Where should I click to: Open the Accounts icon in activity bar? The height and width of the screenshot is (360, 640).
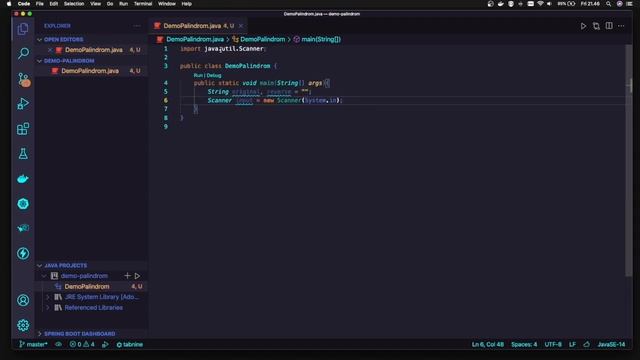[23, 300]
